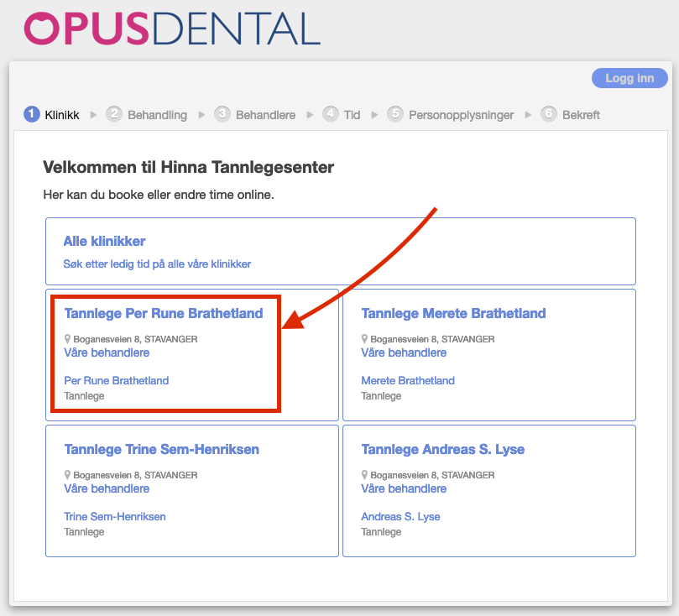This screenshot has width=679, height=616.
Task: Open Våre behandlere under Trine Sem-Henriksen
Action: point(107,488)
